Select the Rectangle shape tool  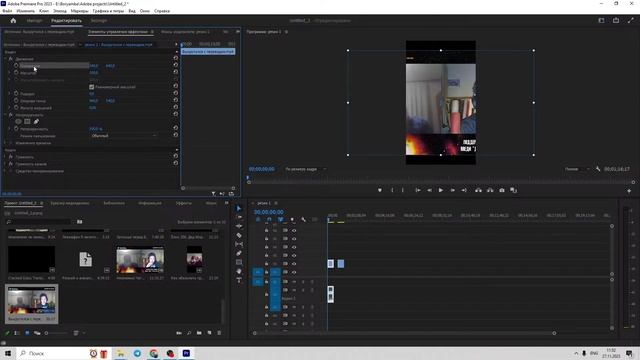(239, 262)
